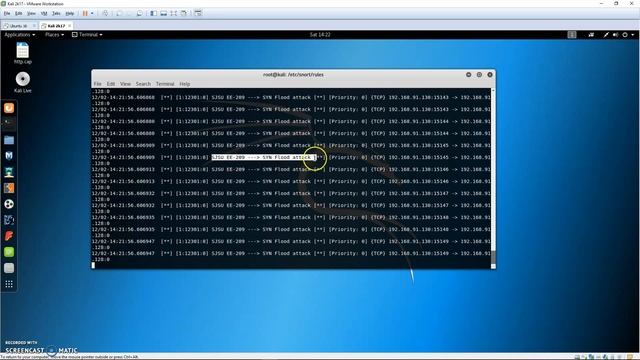Open VMware File menu

click(x=7, y=13)
